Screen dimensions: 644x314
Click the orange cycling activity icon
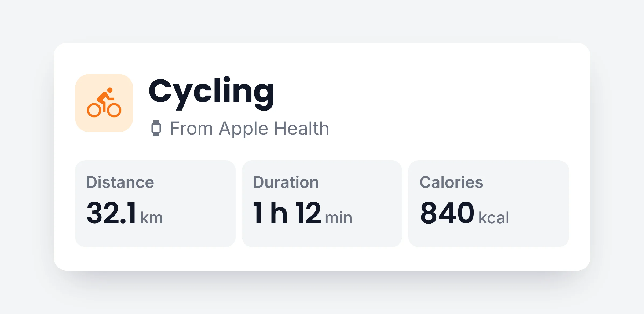104,103
